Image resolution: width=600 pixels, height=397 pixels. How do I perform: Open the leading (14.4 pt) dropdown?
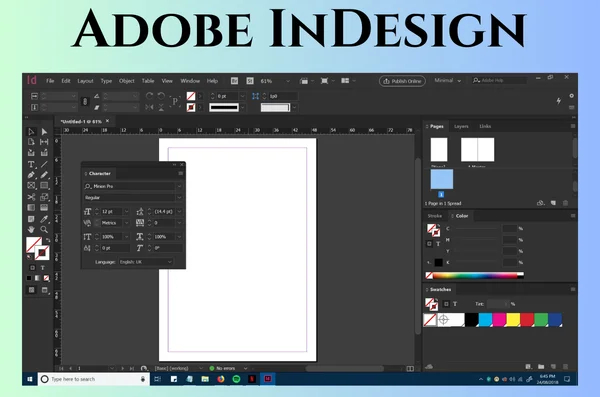179,211
